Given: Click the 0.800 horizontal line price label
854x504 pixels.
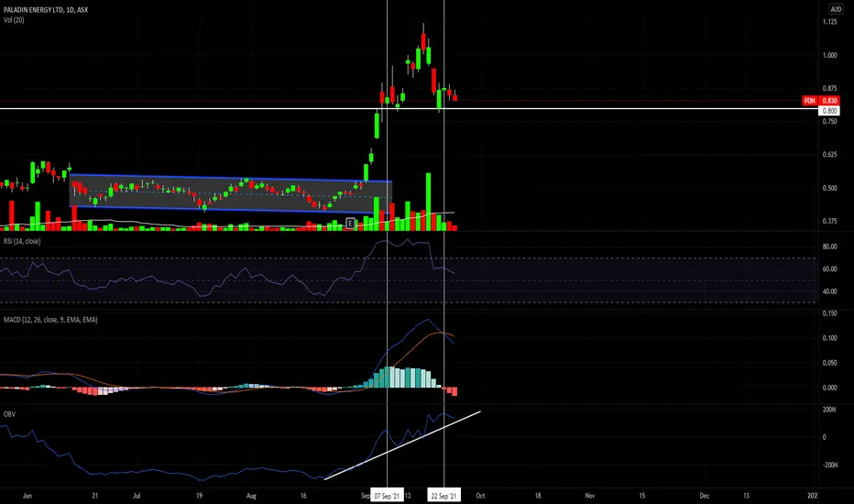Looking at the screenshot, I should point(829,111).
